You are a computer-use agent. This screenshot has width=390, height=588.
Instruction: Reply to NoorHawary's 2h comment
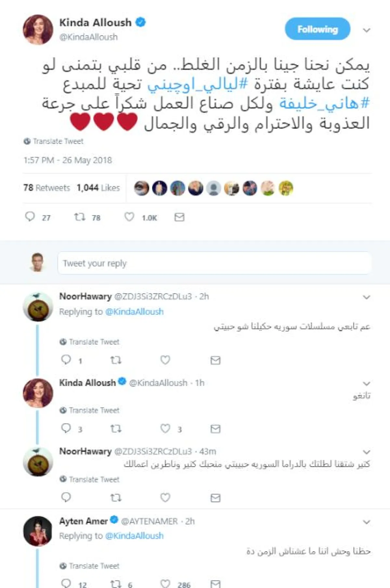[x=66, y=360]
